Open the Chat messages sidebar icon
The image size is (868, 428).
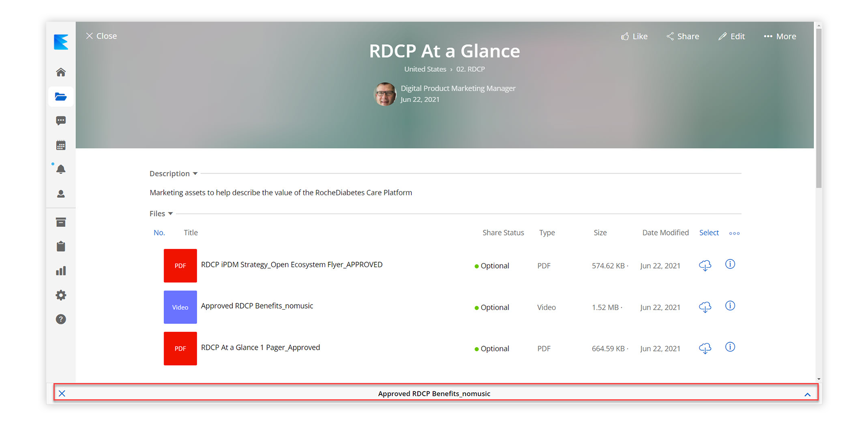(61, 121)
